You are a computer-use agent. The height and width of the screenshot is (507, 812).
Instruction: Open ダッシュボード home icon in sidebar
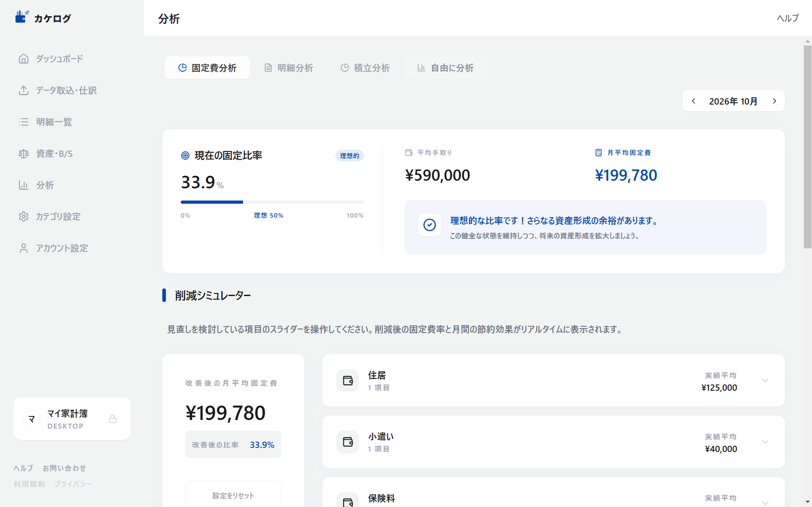(x=23, y=59)
